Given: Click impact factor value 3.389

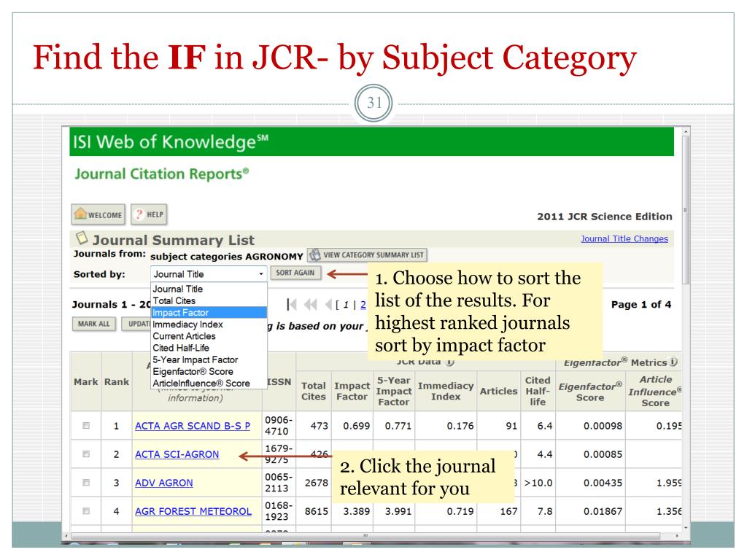Looking at the screenshot, I should click(356, 511).
